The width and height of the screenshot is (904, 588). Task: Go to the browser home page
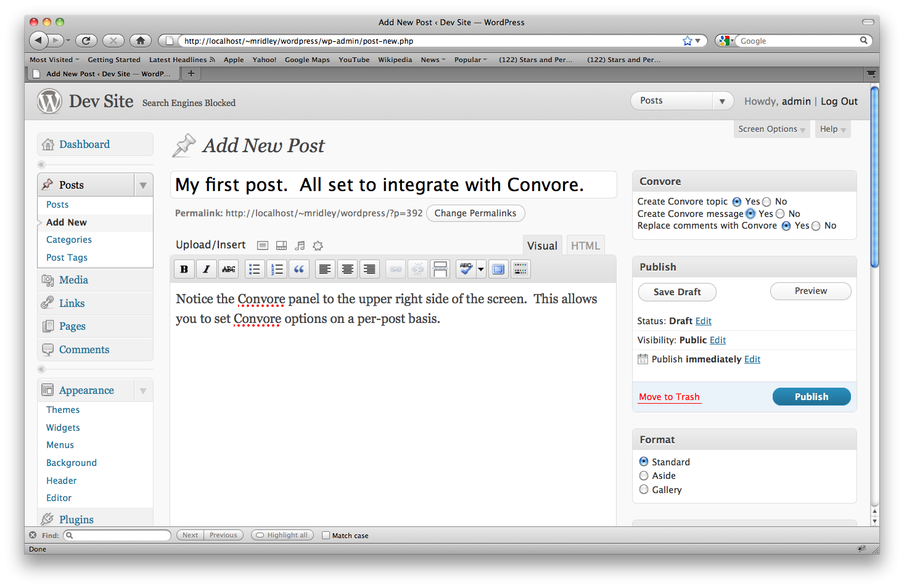pyautogui.click(x=141, y=41)
